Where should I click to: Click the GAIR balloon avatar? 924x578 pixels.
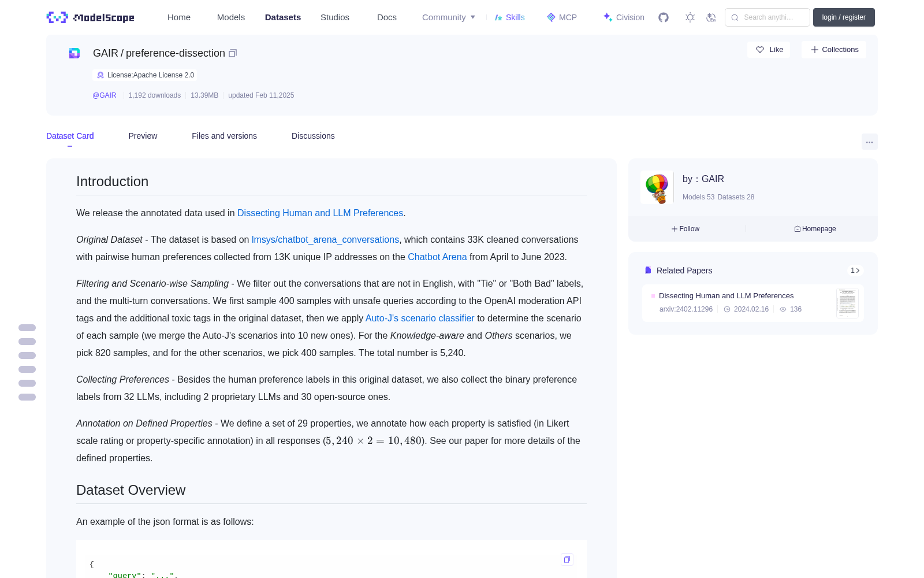pyautogui.click(x=657, y=188)
